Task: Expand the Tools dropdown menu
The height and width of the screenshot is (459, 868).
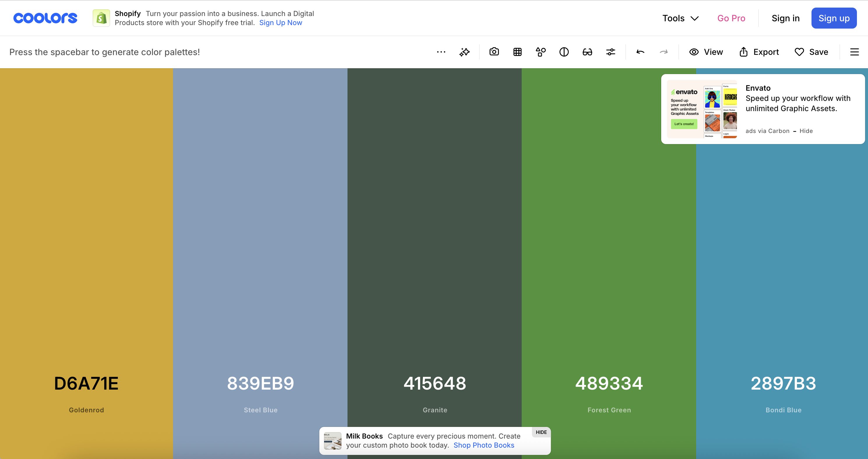Action: (x=680, y=18)
